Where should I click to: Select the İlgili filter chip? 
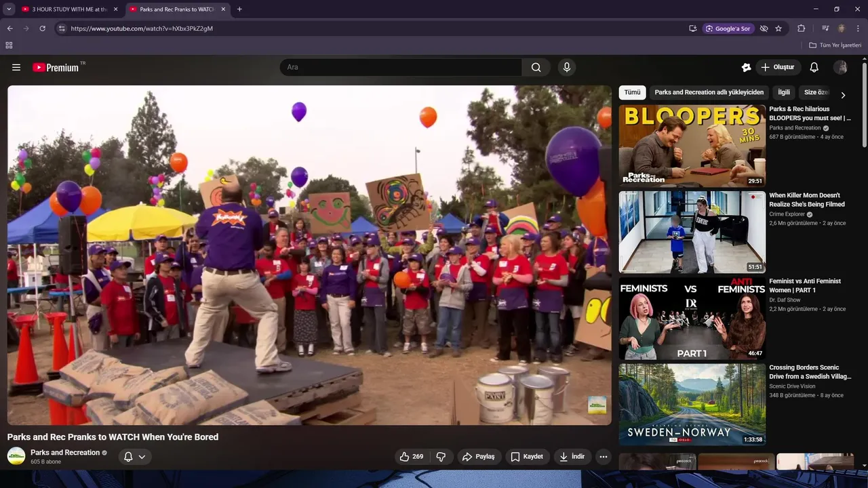pyautogui.click(x=784, y=92)
